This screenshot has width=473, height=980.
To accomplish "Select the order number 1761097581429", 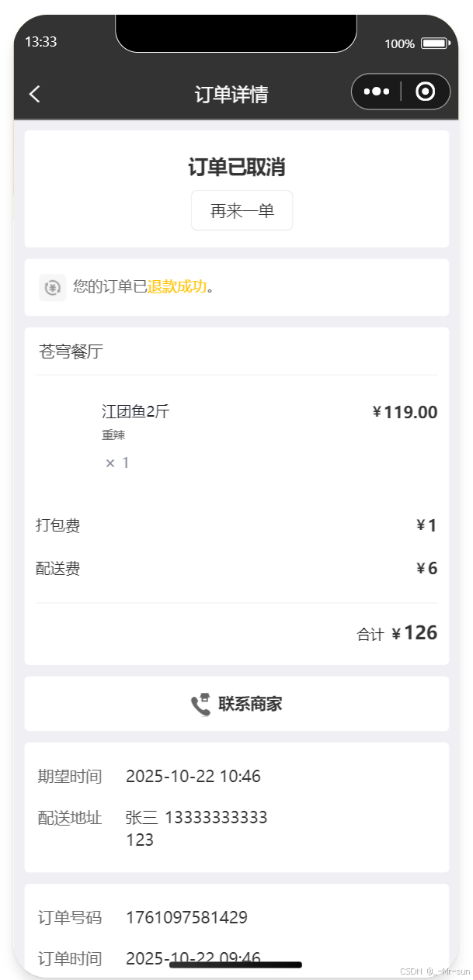I will tap(187, 917).
